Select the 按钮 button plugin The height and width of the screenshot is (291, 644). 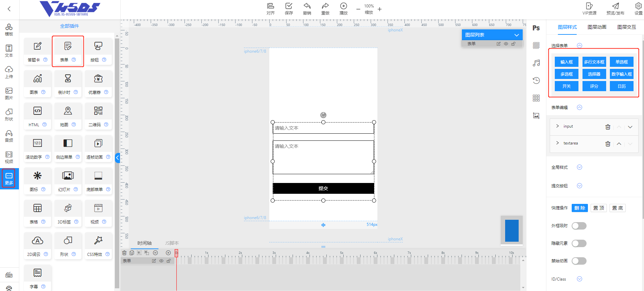click(98, 52)
